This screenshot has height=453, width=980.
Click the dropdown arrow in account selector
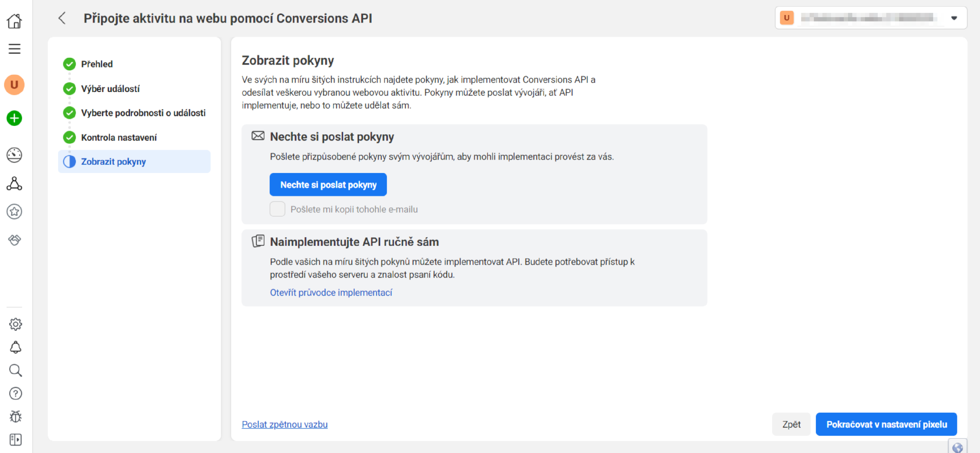[x=954, y=18]
